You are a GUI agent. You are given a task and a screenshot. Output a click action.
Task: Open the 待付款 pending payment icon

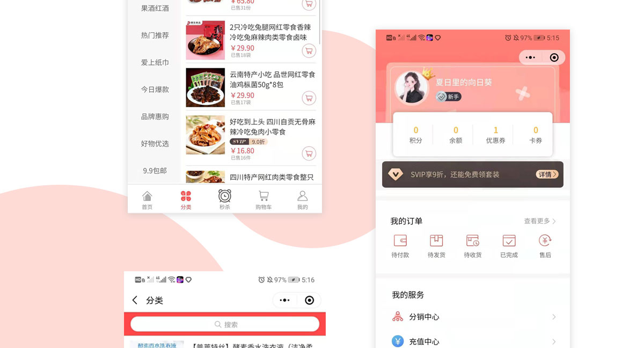point(400,241)
